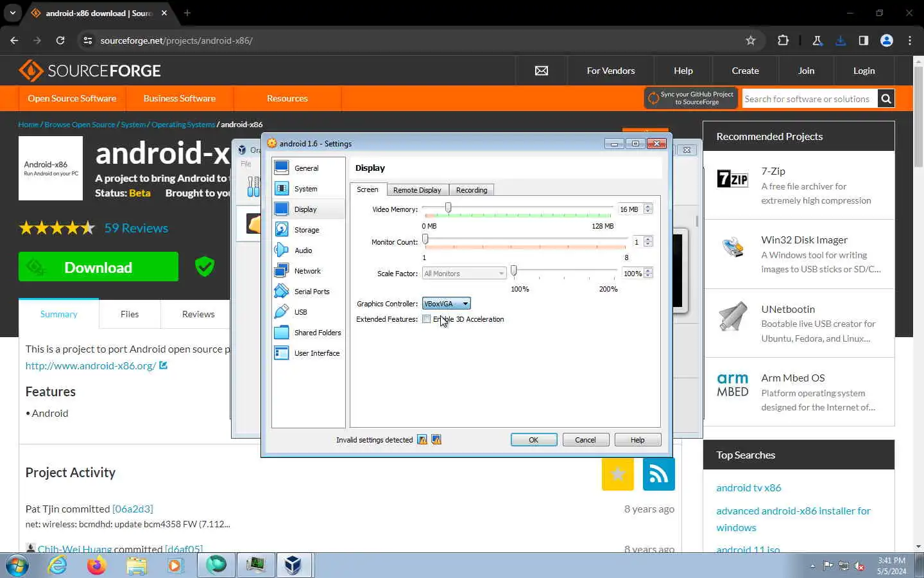This screenshot has width=924, height=578.
Task: Click Chrome address bar URL
Action: [x=176, y=40]
